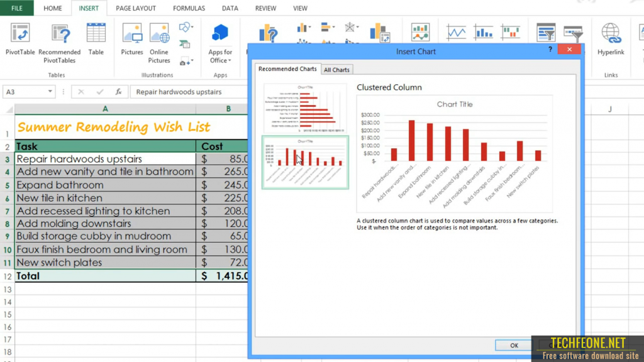Open the Name Box dropdown arrow

pos(50,92)
